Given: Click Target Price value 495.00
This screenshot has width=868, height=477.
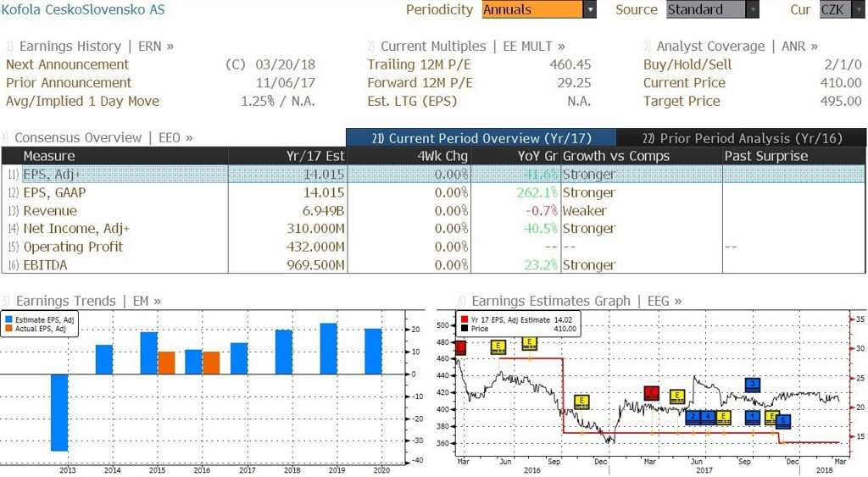Looking at the screenshot, I should tap(841, 102).
